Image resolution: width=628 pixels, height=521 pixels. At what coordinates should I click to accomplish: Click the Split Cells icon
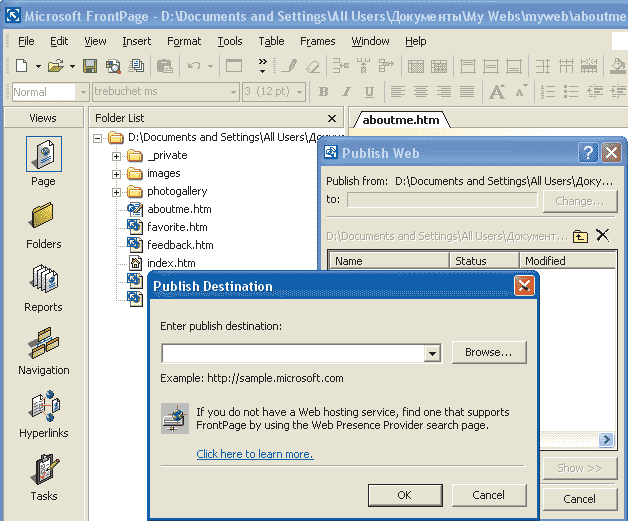pos(439,66)
